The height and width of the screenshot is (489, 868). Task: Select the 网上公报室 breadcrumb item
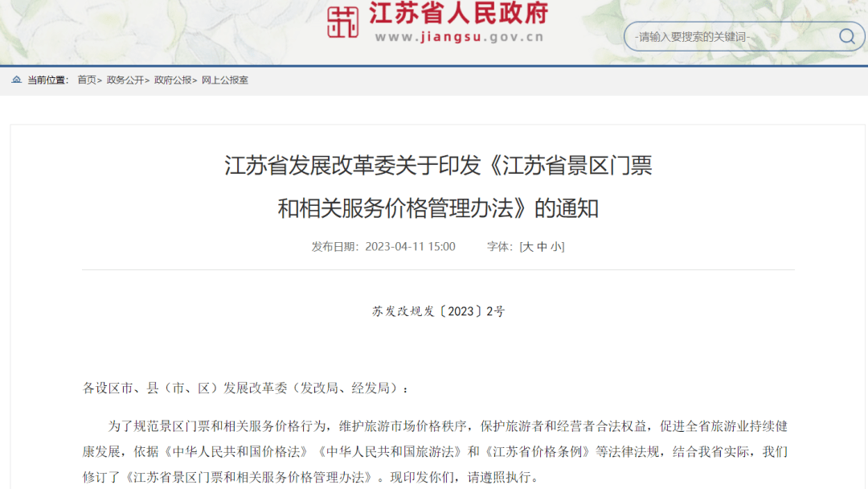click(224, 80)
